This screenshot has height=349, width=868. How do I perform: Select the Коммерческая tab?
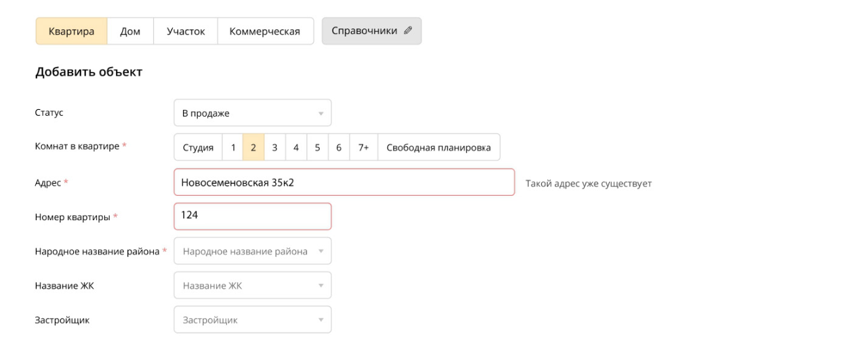coord(265,31)
